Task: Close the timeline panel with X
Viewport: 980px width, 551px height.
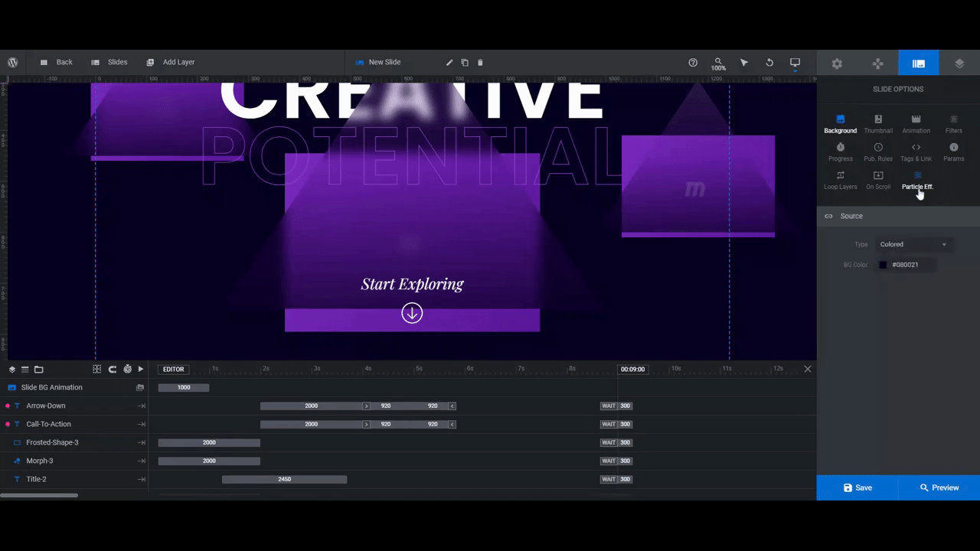Action: pos(807,369)
